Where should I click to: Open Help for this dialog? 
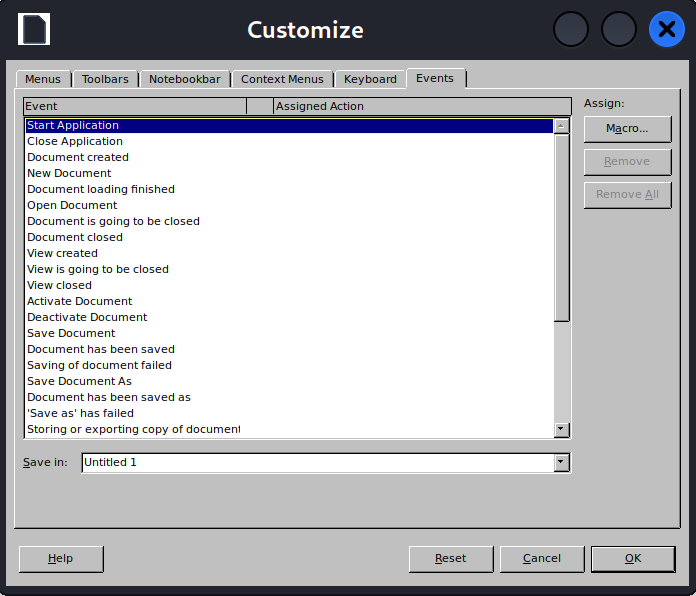pyautogui.click(x=61, y=559)
